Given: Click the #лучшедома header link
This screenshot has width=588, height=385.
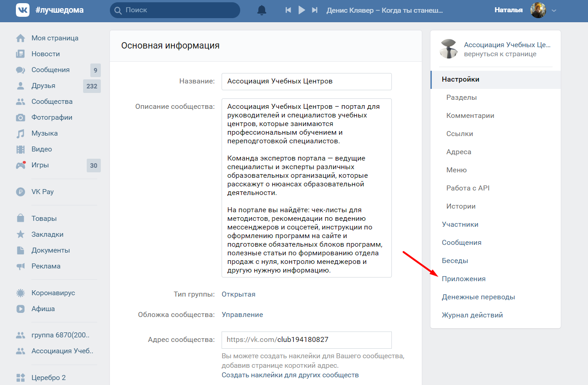Looking at the screenshot, I should click(59, 10).
